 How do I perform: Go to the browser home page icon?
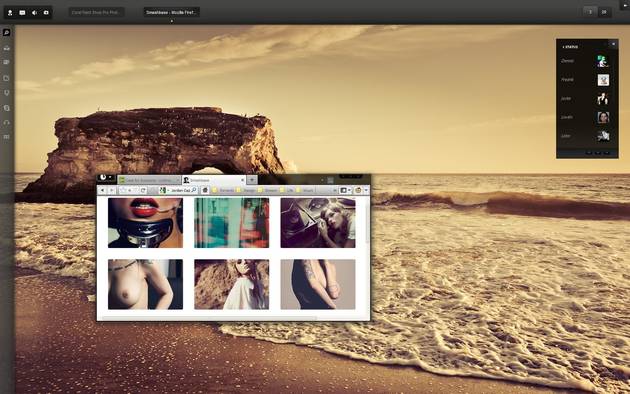click(205, 190)
